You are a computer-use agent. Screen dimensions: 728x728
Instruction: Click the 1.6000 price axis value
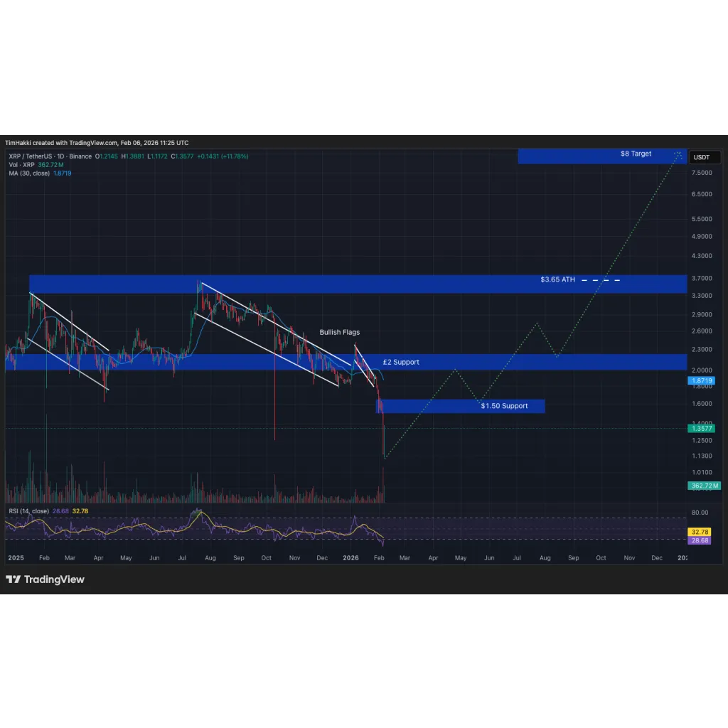[702, 404]
